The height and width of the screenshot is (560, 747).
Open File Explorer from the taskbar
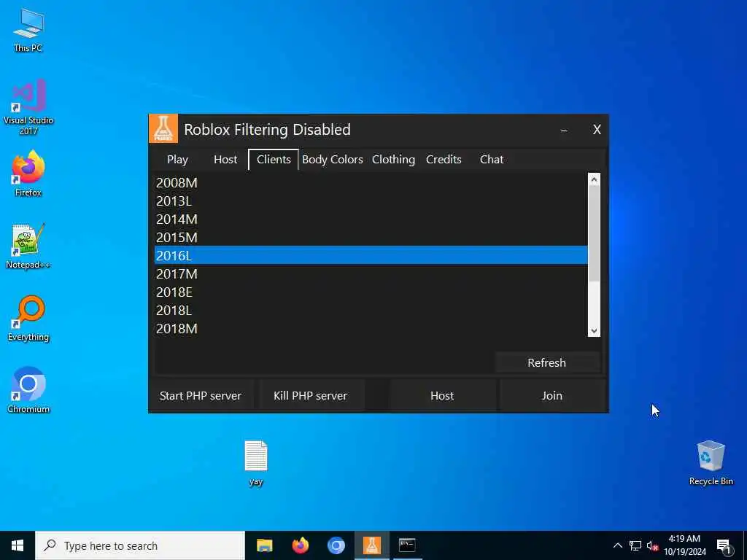264,545
